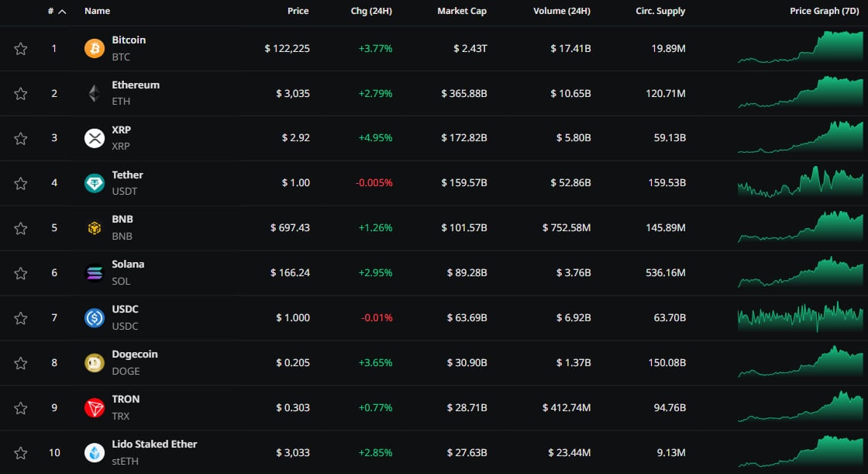The height and width of the screenshot is (474, 868).
Task: Click the TRON coin logo
Action: (94, 407)
